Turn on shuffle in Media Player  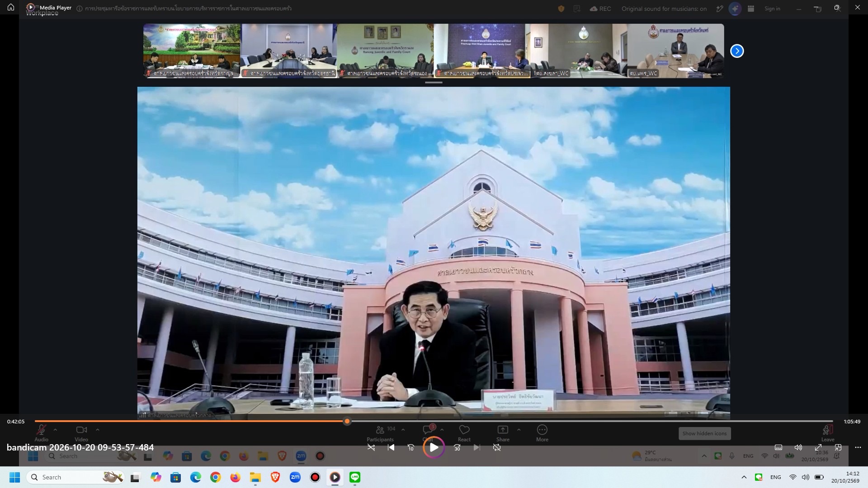click(371, 447)
